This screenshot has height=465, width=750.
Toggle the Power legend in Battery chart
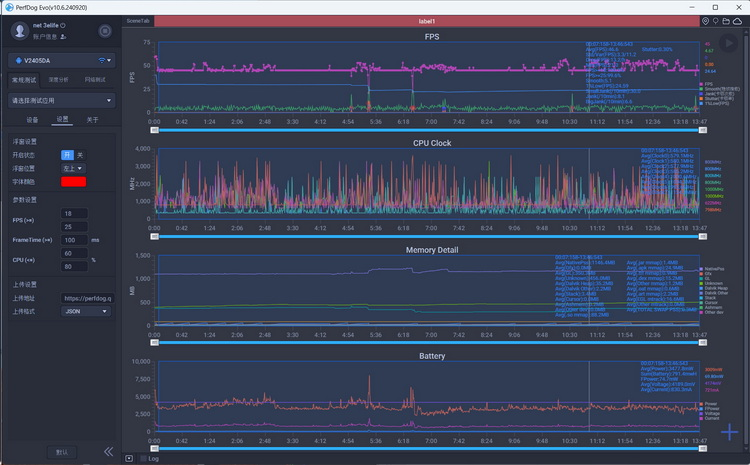[708, 404]
